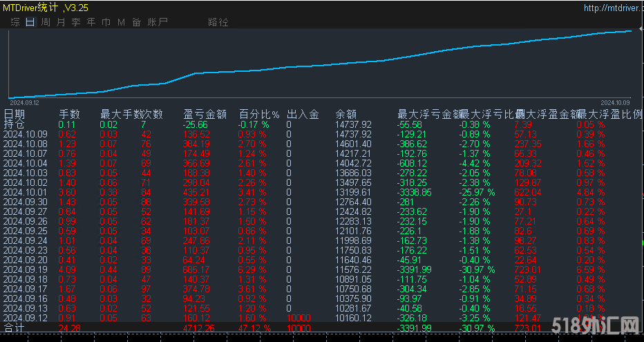Select the 持仓 row label
This screenshot has width=644, height=342.
tap(14, 124)
